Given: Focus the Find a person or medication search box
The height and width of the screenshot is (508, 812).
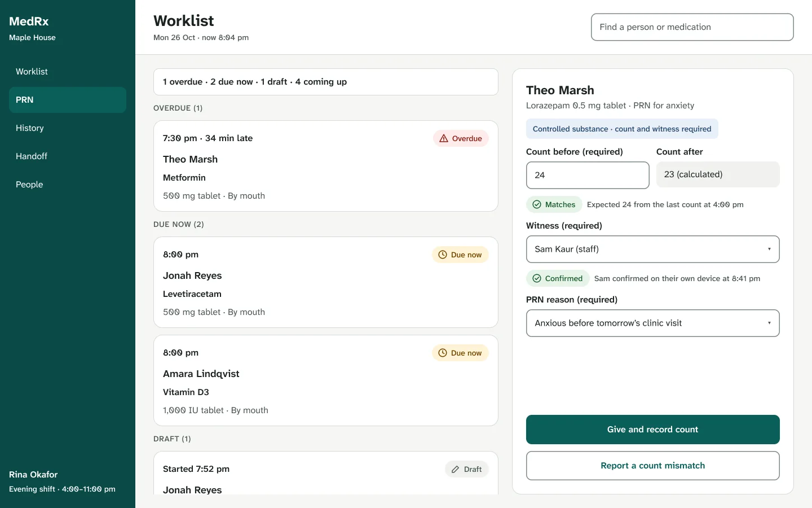Looking at the screenshot, I should (x=692, y=27).
